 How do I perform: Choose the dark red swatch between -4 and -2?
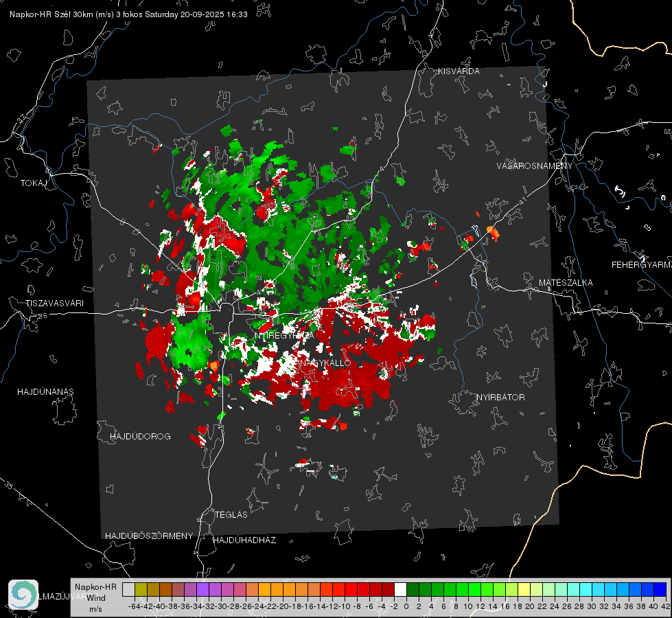point(388,589)
